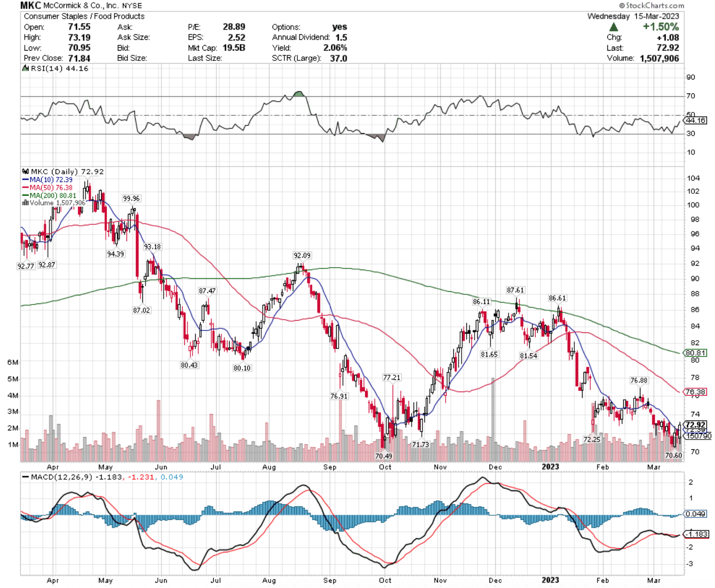
Task: Click the 81.54 price low label
Action: point(528,356)
